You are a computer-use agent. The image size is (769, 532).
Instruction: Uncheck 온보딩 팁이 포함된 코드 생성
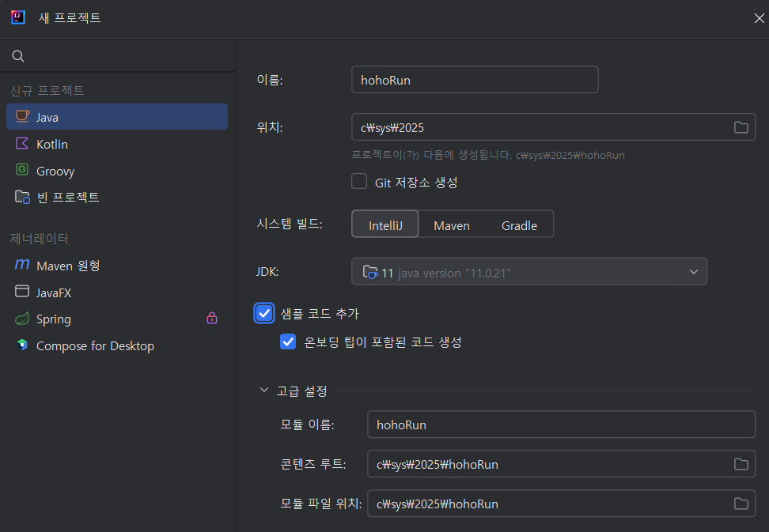[288, 341]
